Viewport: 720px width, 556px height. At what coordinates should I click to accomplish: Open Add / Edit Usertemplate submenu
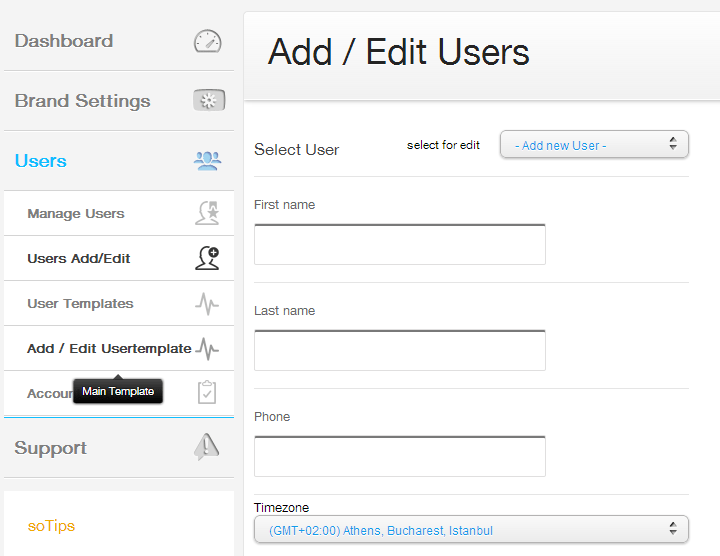coord(119,348)
